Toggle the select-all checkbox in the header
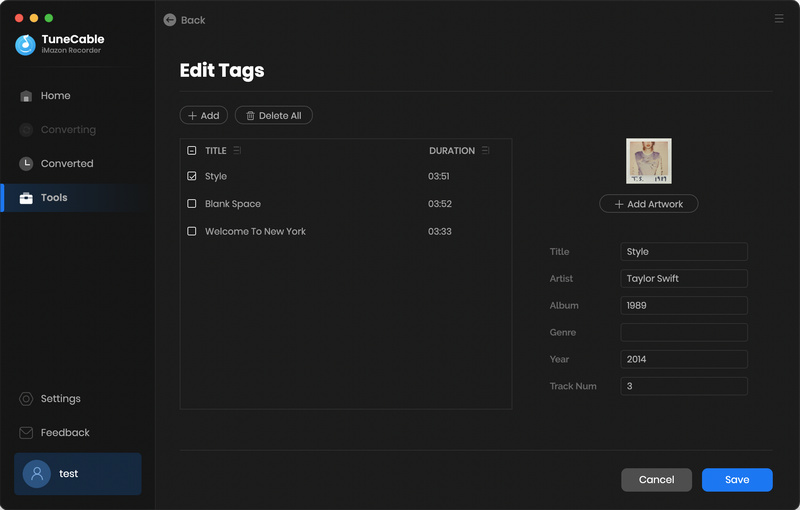Viewport: 800px width, 510px height. point(192,151)
